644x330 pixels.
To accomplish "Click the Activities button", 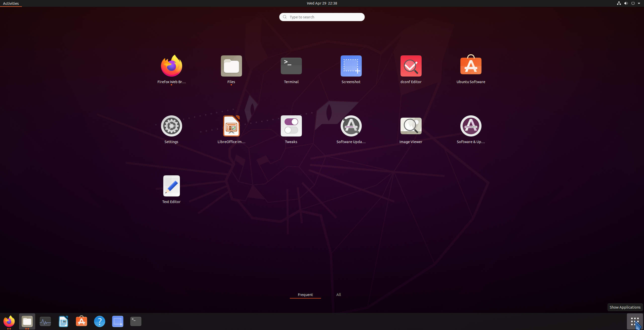I will coord(11,3).
